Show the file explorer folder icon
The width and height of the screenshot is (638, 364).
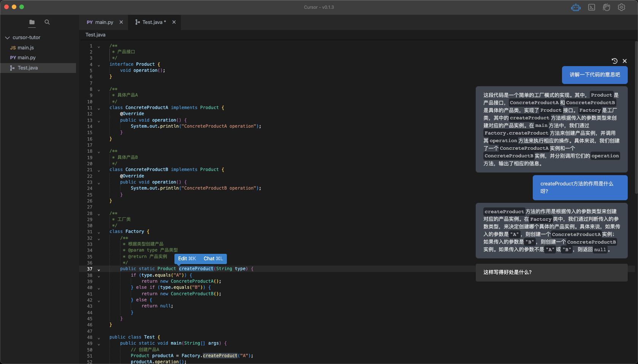(x=32, y=22)
